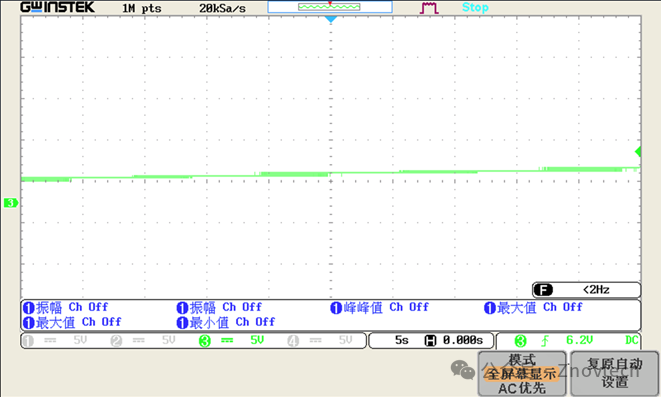This screenshot has width=661, height=397.
Task: Click the channel 3 trigger source icon
Action: click(520, 341)
